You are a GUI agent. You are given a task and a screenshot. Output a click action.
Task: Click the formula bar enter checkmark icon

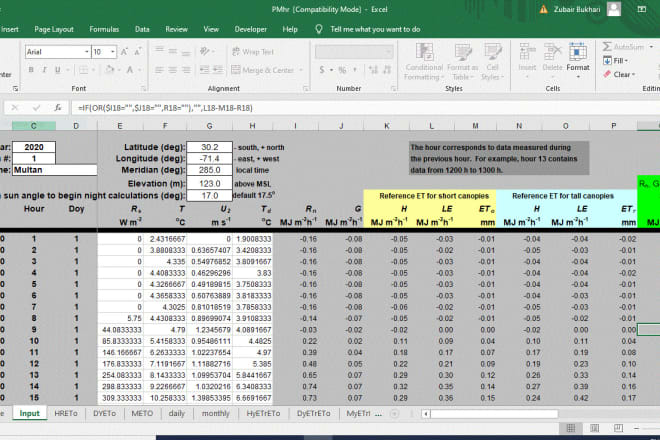tap(36, 108)
